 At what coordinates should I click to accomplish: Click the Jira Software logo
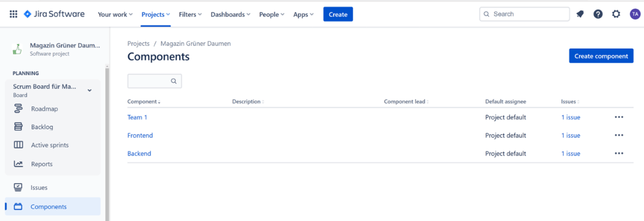tap(54, 14)
